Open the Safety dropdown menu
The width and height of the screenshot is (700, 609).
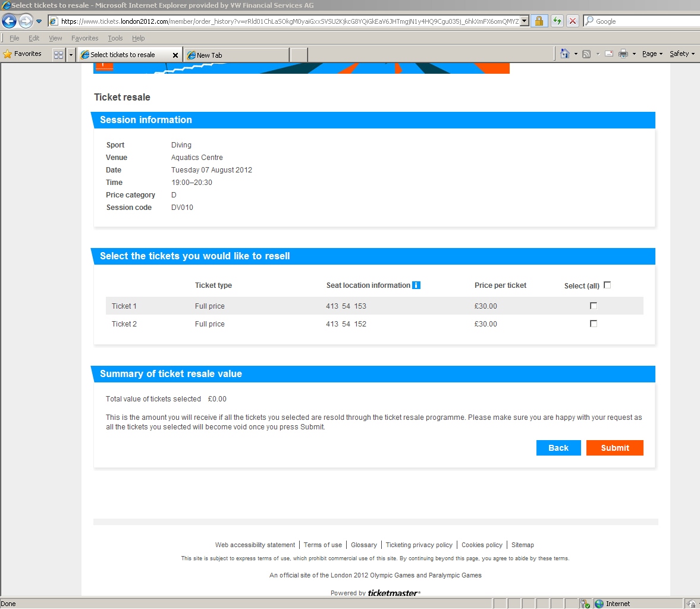(x=682, y=54)
